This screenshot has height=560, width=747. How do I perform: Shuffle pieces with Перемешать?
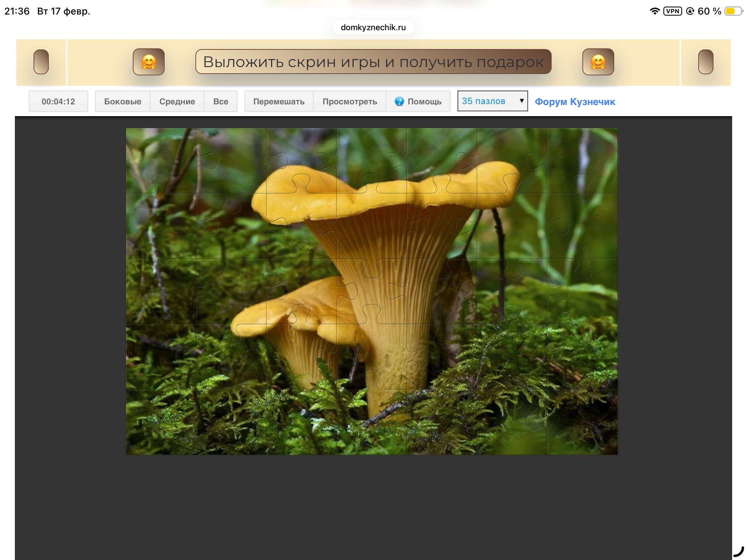point(279,101)
